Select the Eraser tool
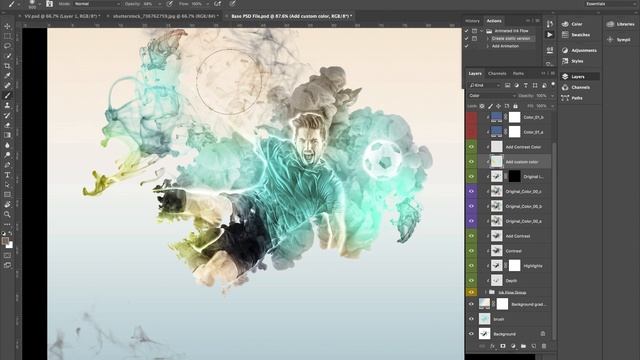This screenshot has width=640, height=360. tap(7, 125)
